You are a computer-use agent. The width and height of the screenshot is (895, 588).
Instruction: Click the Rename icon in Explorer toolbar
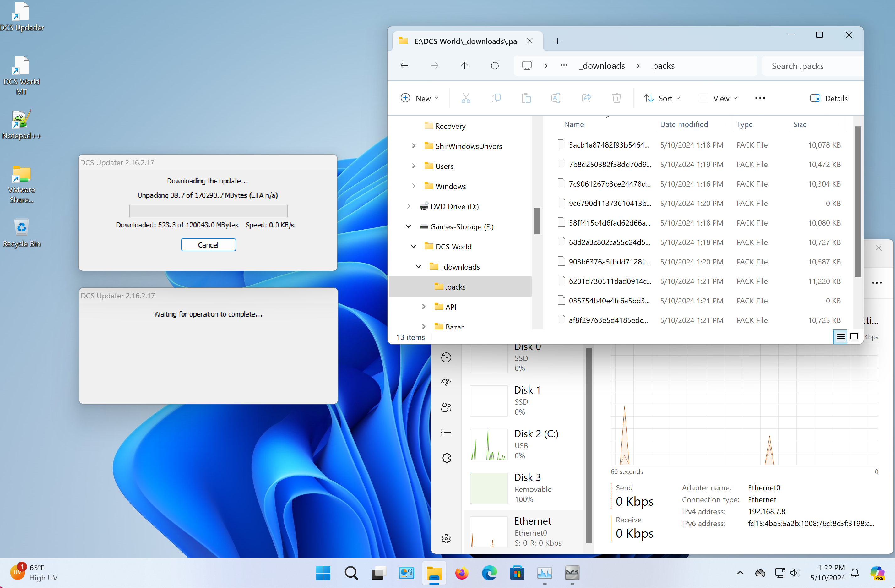coord(556,98)
